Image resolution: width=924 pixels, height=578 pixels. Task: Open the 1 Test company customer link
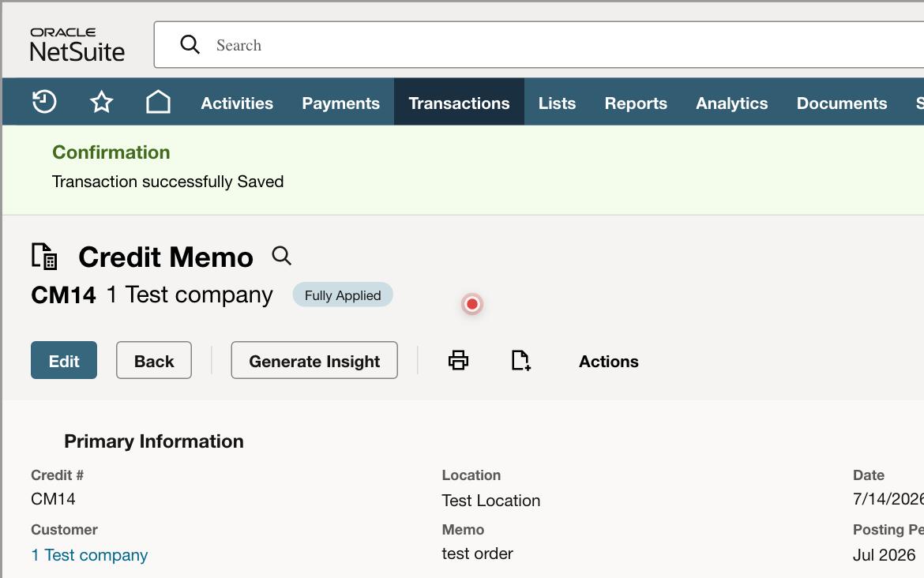coord(89,555)
